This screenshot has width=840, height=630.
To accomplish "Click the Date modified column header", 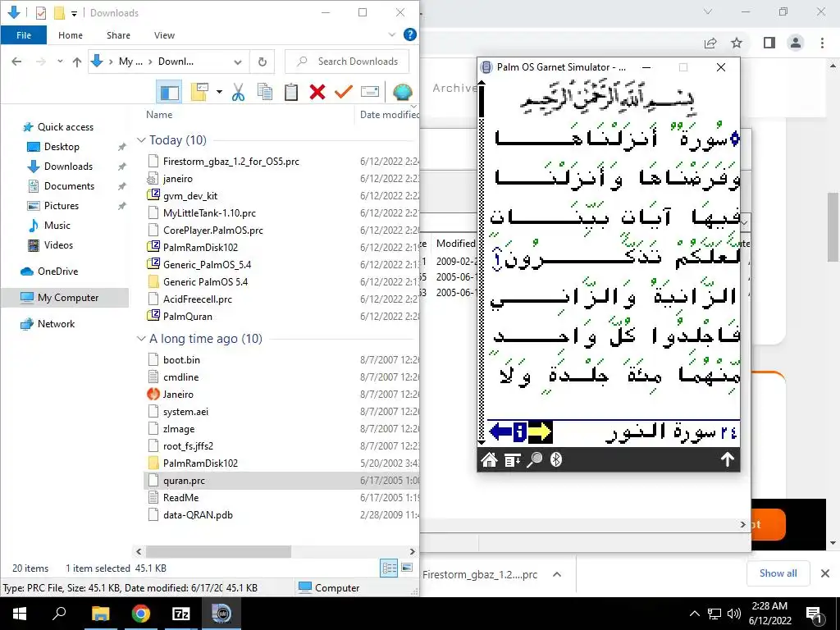I will point(389,115).
